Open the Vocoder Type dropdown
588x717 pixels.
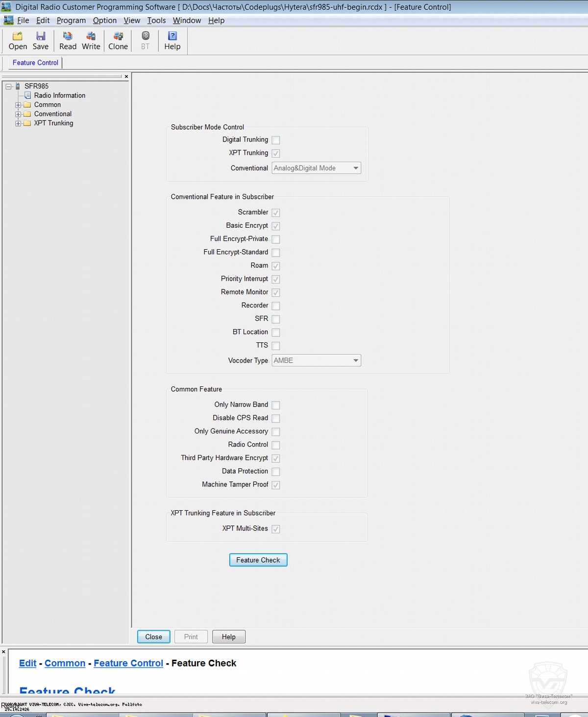[x=317, y=360]
